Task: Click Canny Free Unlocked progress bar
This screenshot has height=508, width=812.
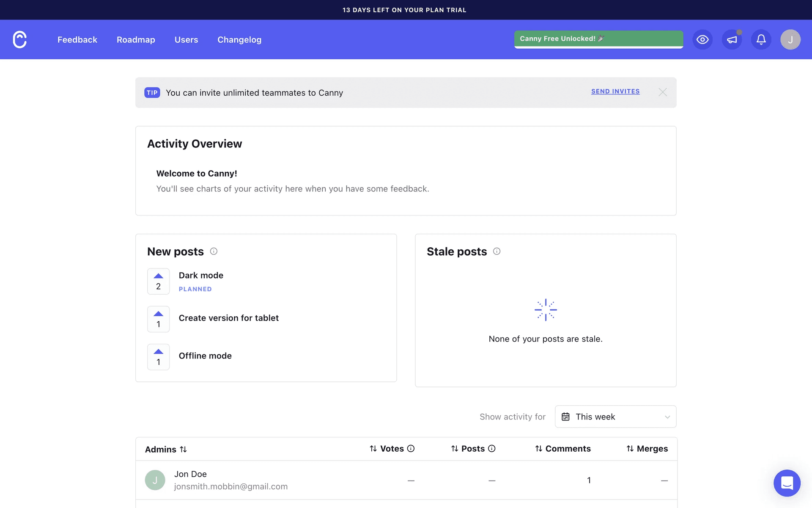Action: pos(598,39)
